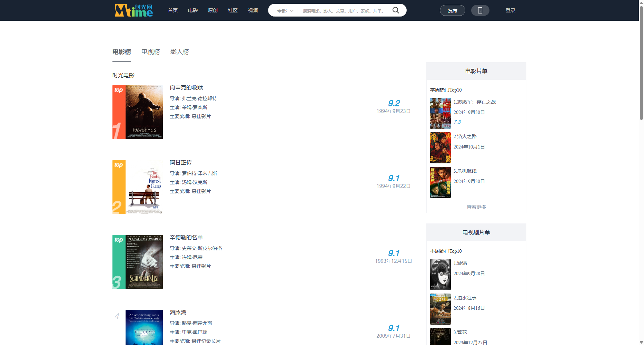
Task: Open the 志愿军：存亡之战 poster thumbnail
Action: point(440,113)
